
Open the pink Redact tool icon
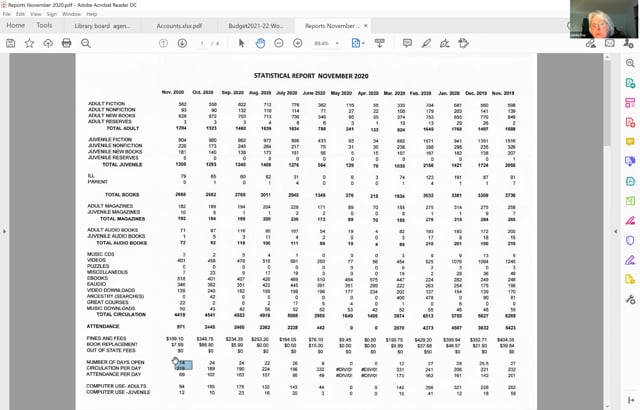(630, 221)
